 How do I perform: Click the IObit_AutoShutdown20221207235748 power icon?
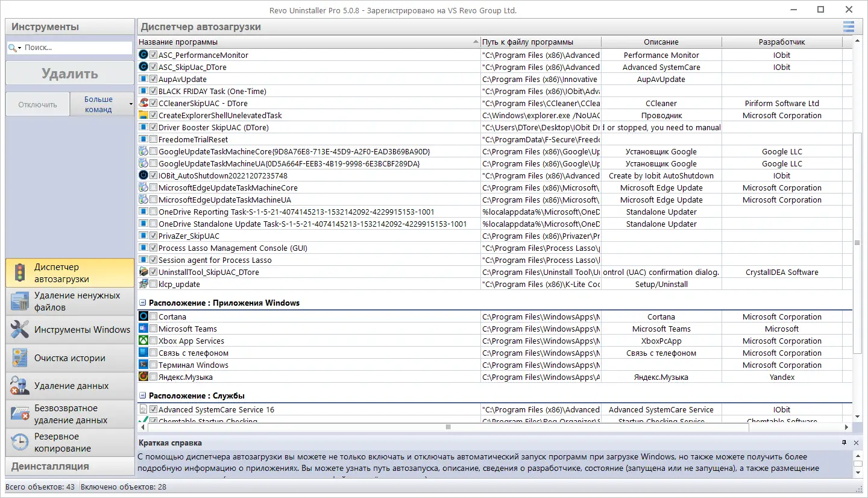[143, 175]
